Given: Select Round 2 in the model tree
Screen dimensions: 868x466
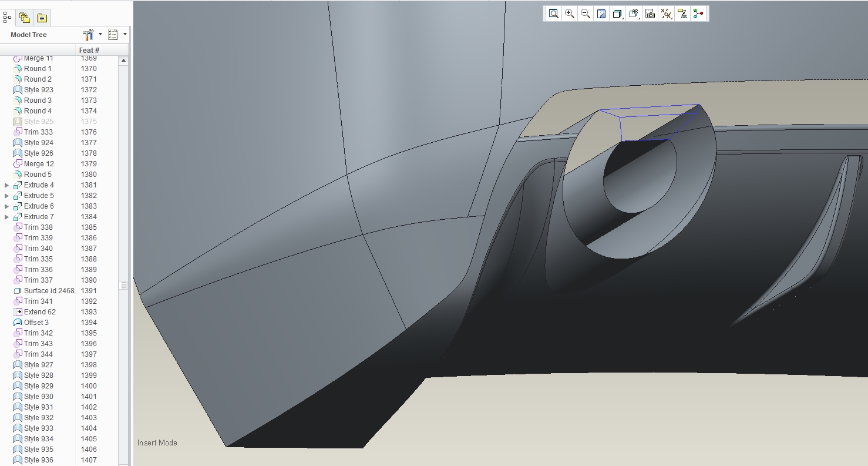Looking at the screenshot, I should coord(38,79).
